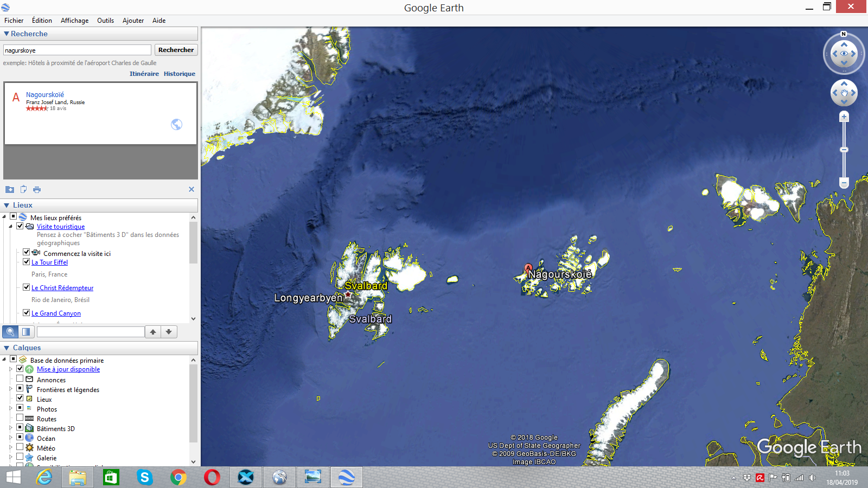Click the zoom slider handle
Image resolution: width=868 pixels, height=488 pixels.
pyautogui.click(x=844, y=150)
